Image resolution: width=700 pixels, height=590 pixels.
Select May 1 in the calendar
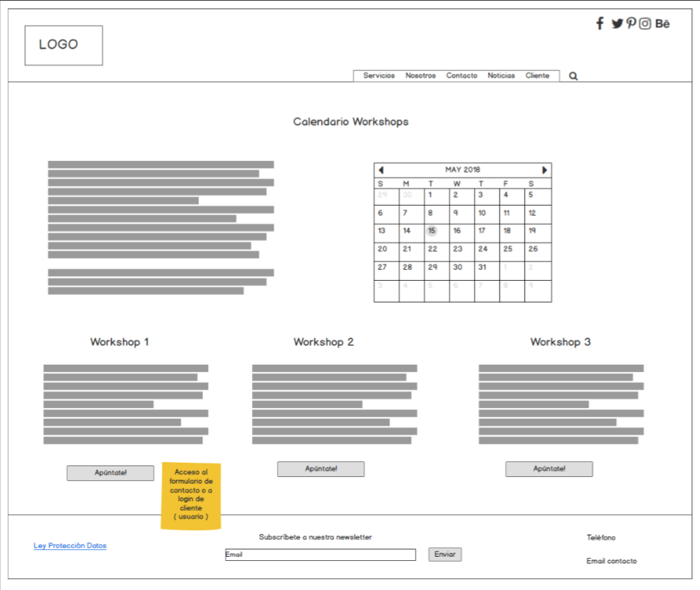(x=437, y=197)
